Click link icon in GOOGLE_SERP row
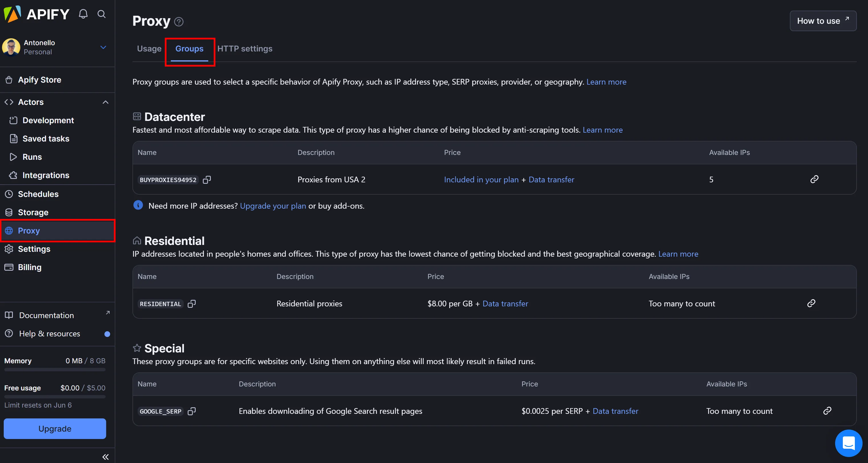The width and height of the screenshot is (868, 463). (x=827, y=410)
